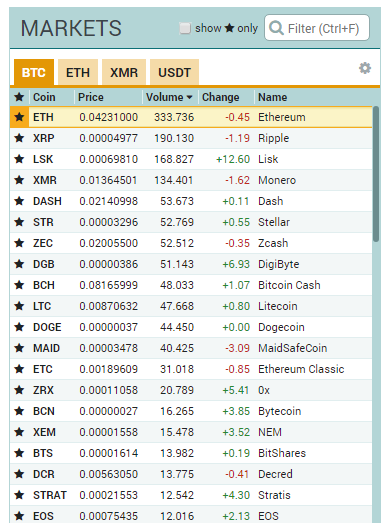Toggle the LSK favorite star
Image resolution: width=388 pixels, height=523 pixels.
click(x=19, y=159)
